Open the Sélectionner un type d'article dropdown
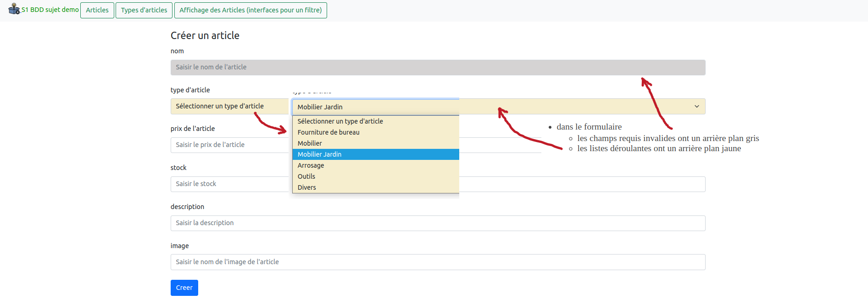The image size is (868, 300). [229, 106]
